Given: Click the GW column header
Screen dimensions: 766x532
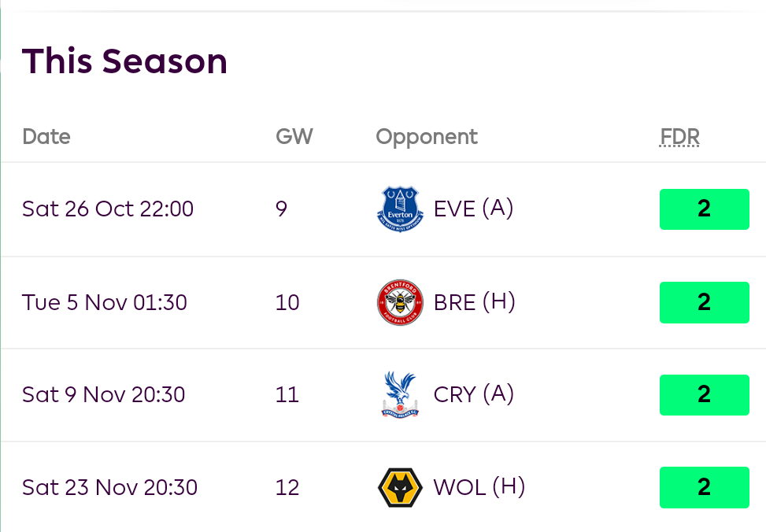Looking at the screenshot, I should pos(294,137).
